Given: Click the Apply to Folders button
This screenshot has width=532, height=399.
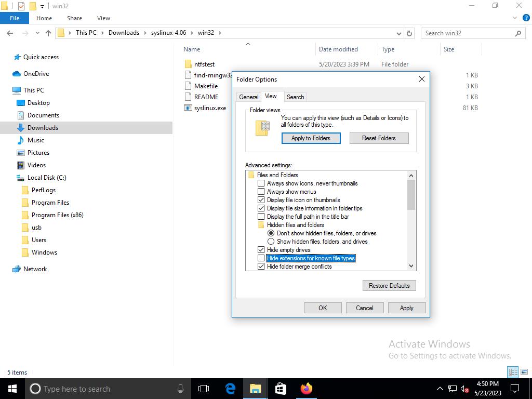Looking at the screenshot, I should coord(311,138).
